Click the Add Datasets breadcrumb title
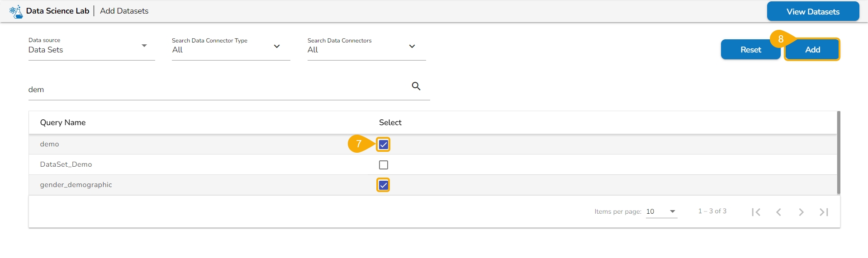 [124, 11]
